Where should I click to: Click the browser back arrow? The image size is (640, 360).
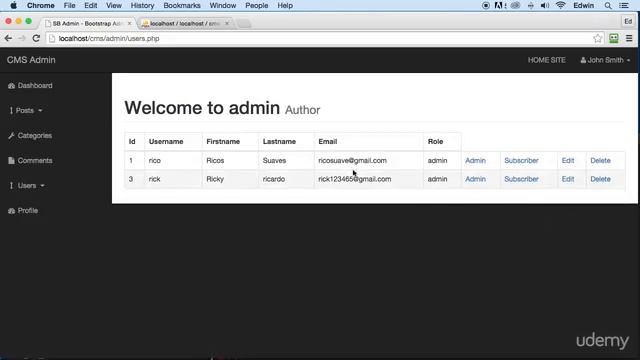[8, 38]
